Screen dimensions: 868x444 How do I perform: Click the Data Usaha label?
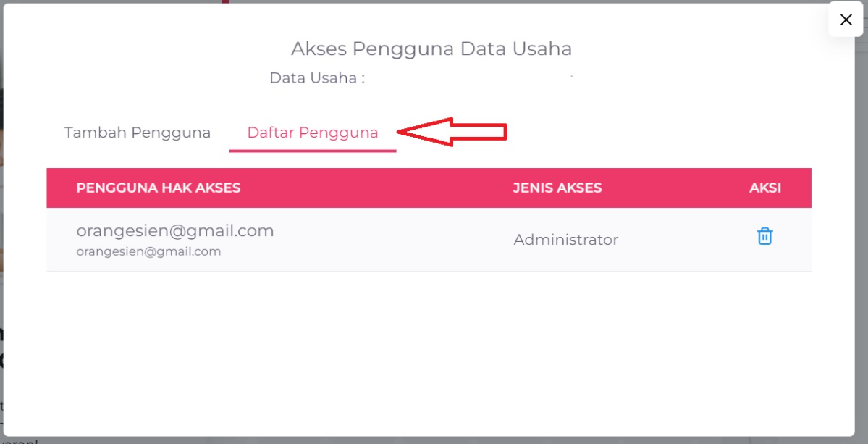(x=316, y=78)
